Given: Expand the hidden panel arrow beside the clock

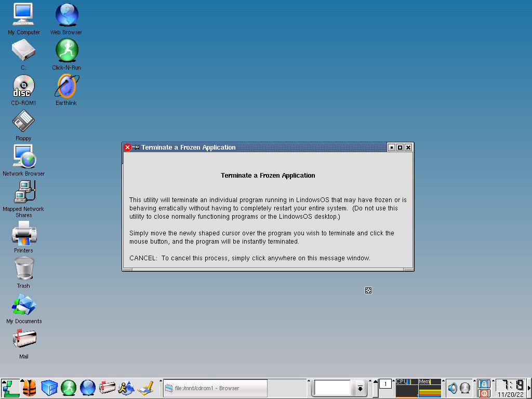Looking at the screenshot, I should (x=529, y=388).
